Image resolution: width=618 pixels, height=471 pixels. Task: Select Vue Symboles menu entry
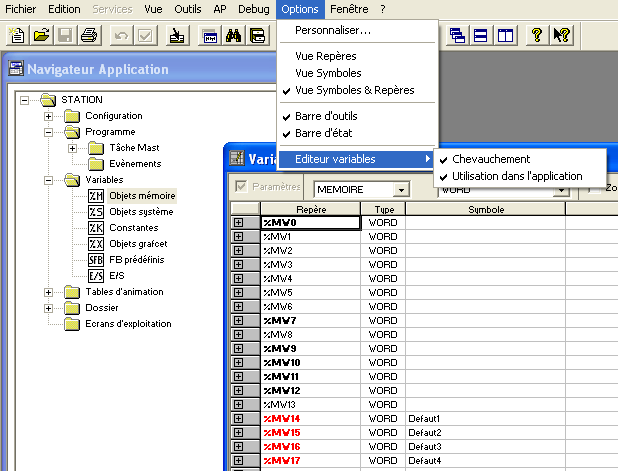point(328,73)
